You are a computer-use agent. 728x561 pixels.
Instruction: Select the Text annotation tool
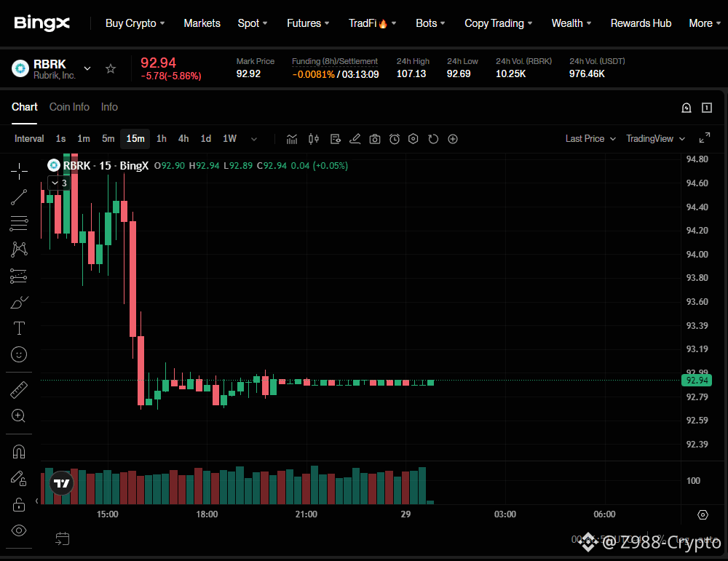pyautogui.click(x=19, y=328)
